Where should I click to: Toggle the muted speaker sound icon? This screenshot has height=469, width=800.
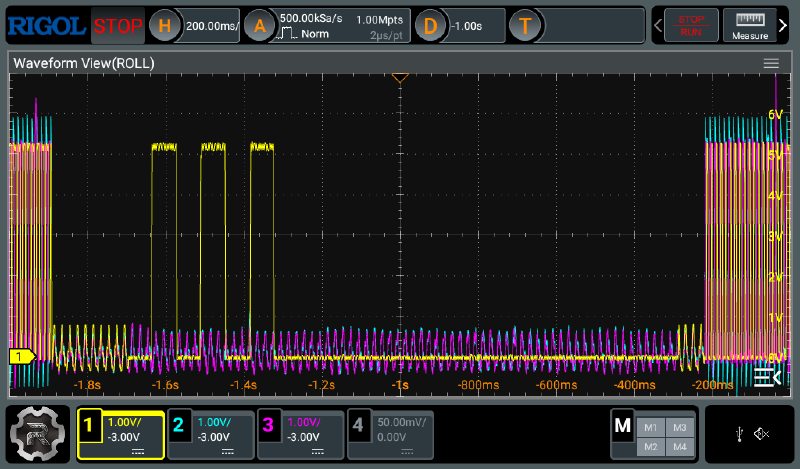tap(761, 433)
